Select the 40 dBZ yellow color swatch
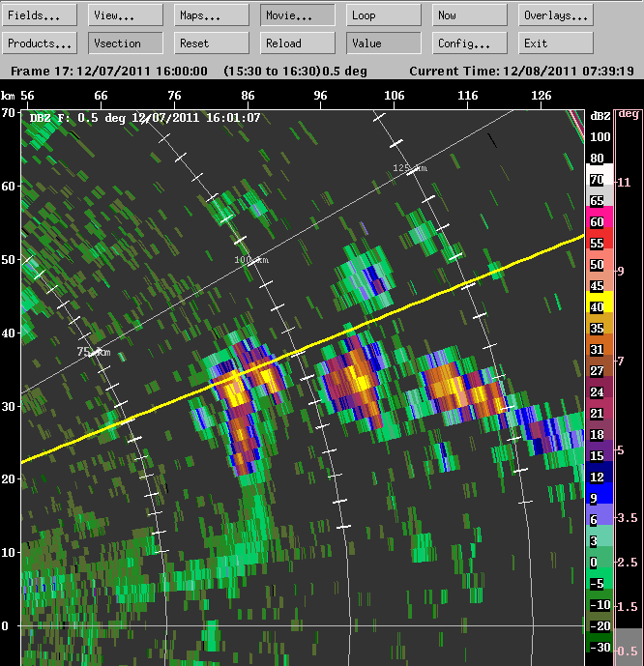 point(600,302)
